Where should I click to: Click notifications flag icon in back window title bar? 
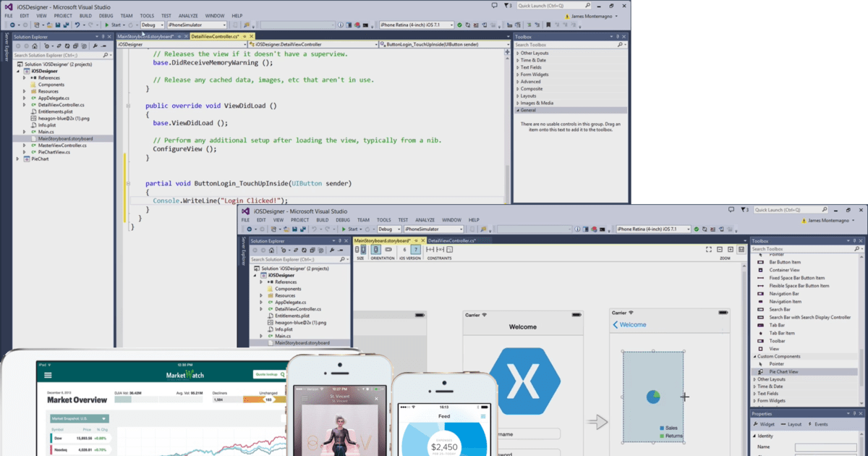[507, 6]
